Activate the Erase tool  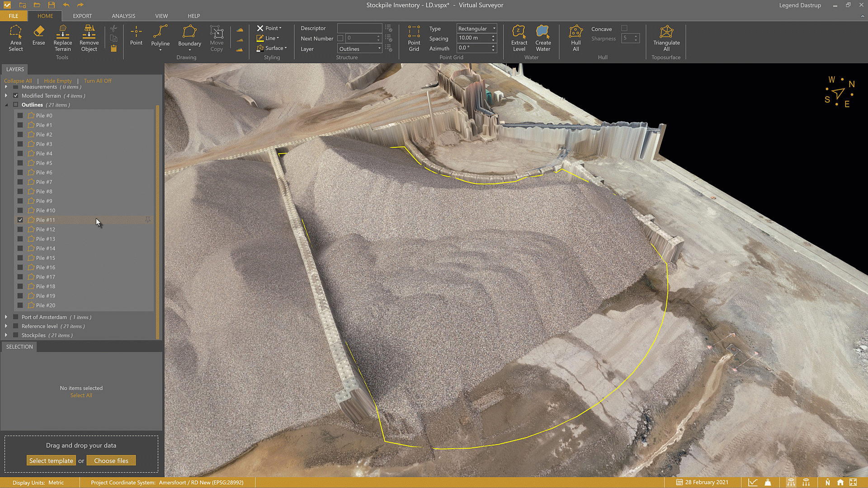pos(38,35)
